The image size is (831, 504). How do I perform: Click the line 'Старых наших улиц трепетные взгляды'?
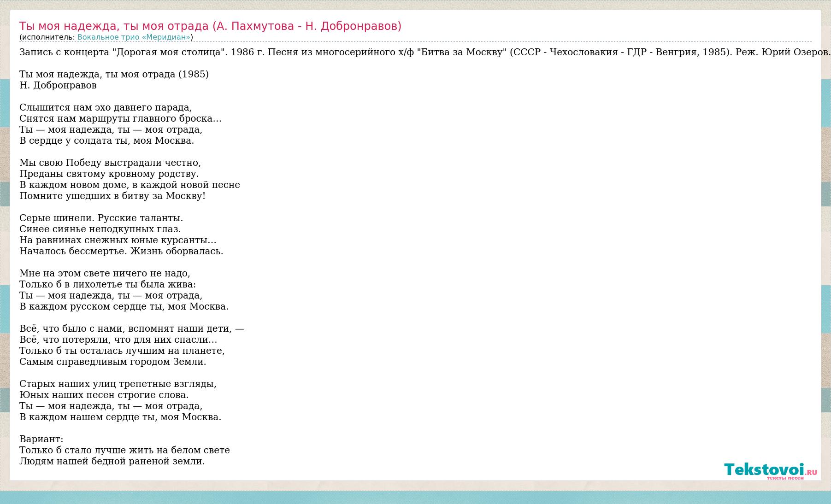tap(118, 384)
